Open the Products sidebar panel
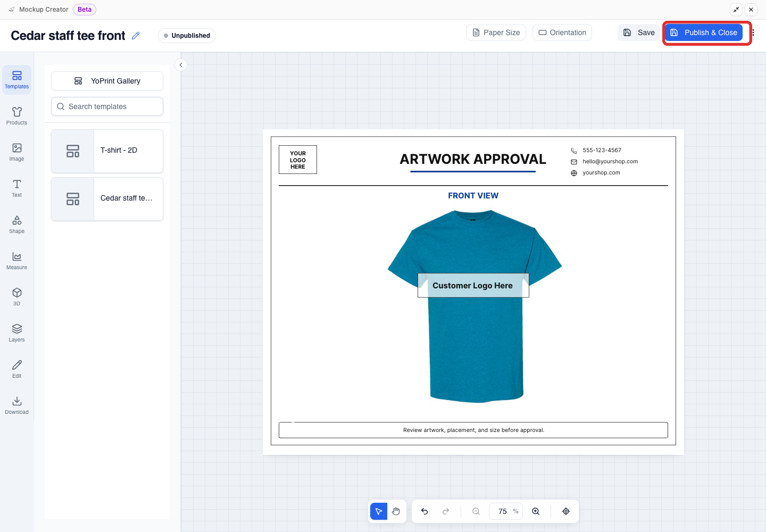This screenshot has width=766, height=532. 16,116
